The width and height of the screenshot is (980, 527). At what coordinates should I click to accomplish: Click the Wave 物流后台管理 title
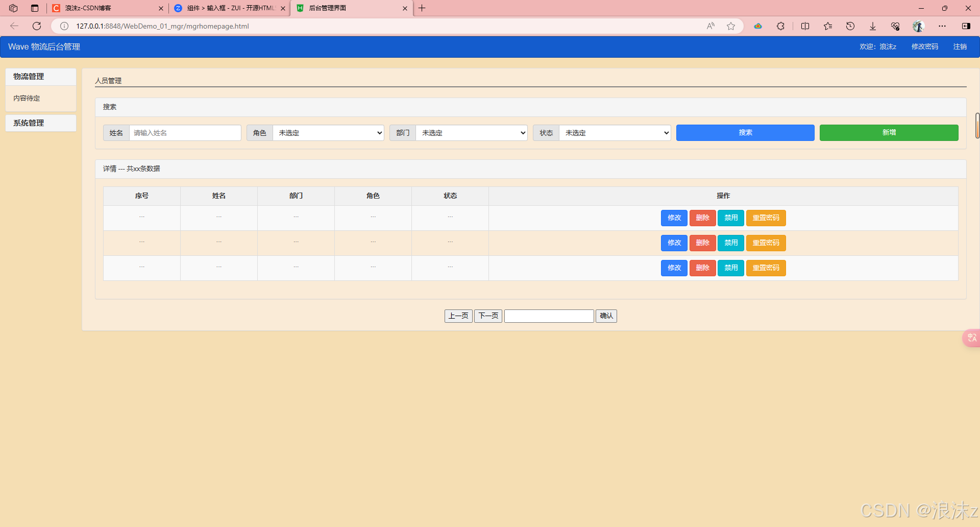[44, 47]
